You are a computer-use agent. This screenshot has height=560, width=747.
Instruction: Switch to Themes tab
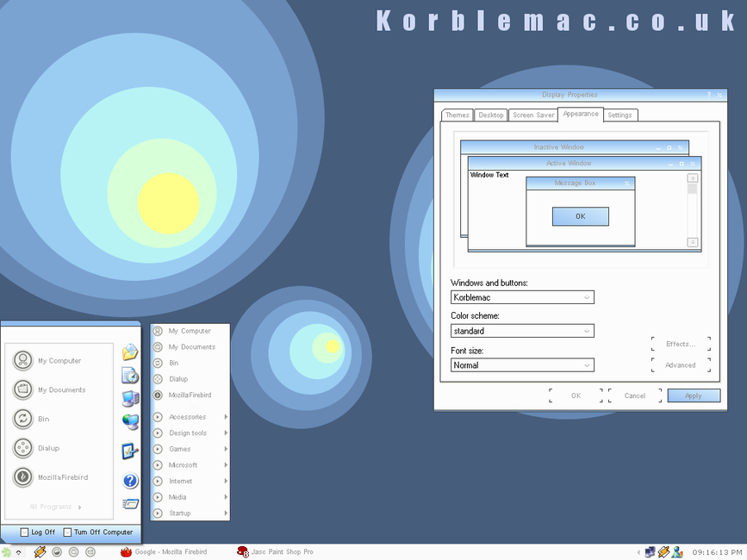458,115
